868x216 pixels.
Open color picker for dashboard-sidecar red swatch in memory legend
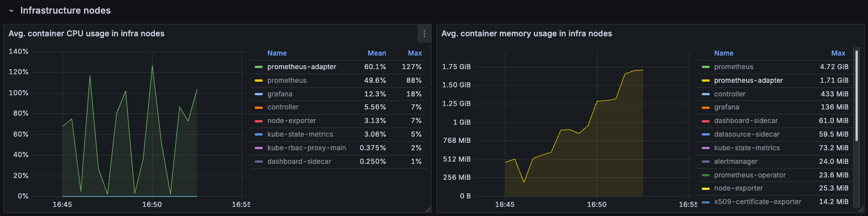click(706, 121)
